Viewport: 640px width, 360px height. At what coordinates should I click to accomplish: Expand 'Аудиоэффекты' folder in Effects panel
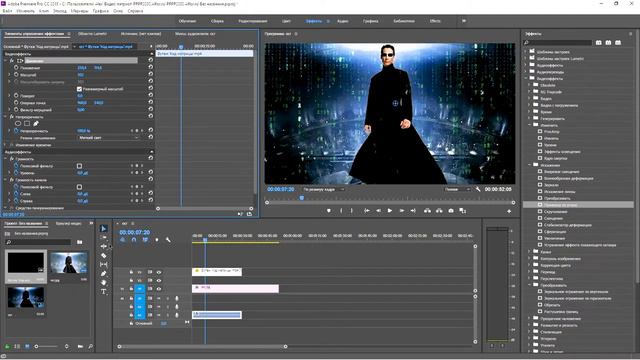pyautogui.click(x=526, y=65)
